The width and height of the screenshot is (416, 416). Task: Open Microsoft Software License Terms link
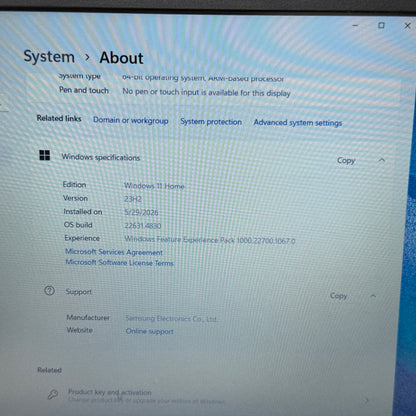click(119, 263)
